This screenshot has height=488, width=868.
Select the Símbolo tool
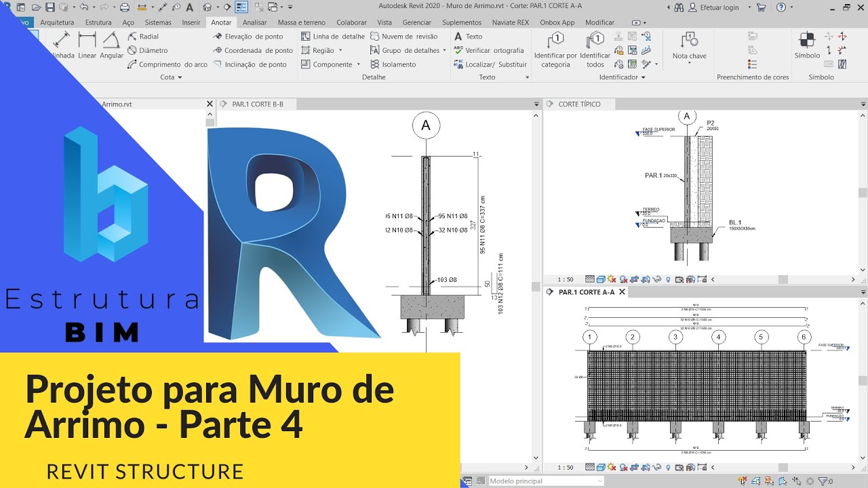(807, 45)
